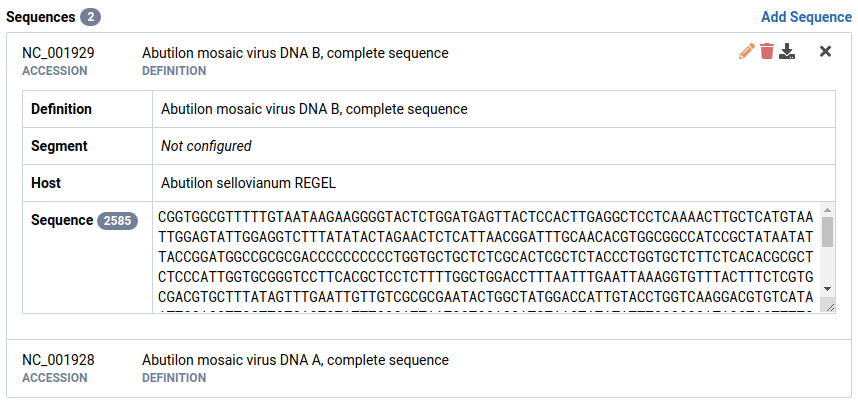This screenshot has height=404, width=858.
Task: Click the sequence box scrollbar thumb
Action: [x=827, y=232]
